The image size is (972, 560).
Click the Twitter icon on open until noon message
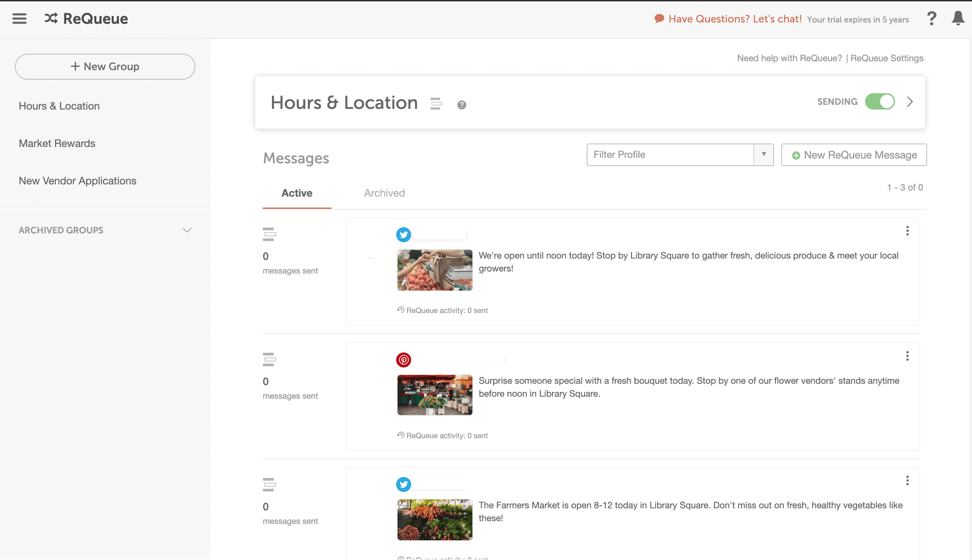pos(404,234)
